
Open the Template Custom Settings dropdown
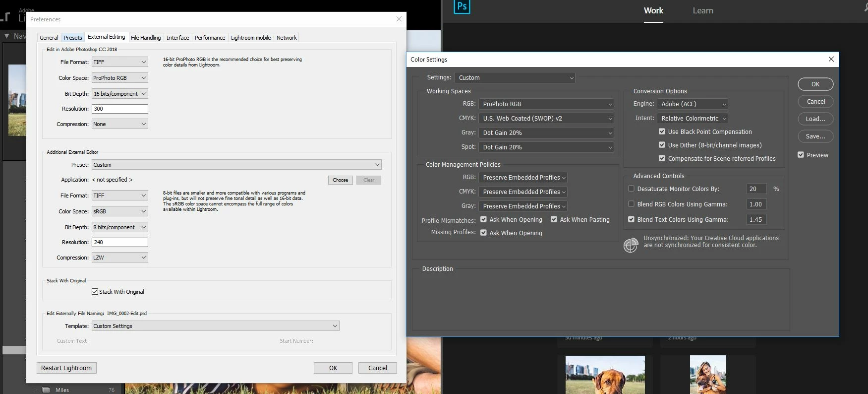point(216,326)
